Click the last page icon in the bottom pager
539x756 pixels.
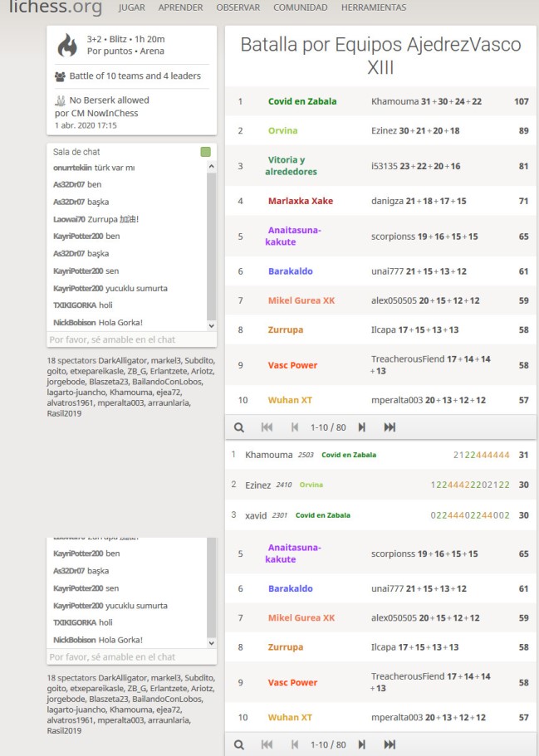coord(390,745)
